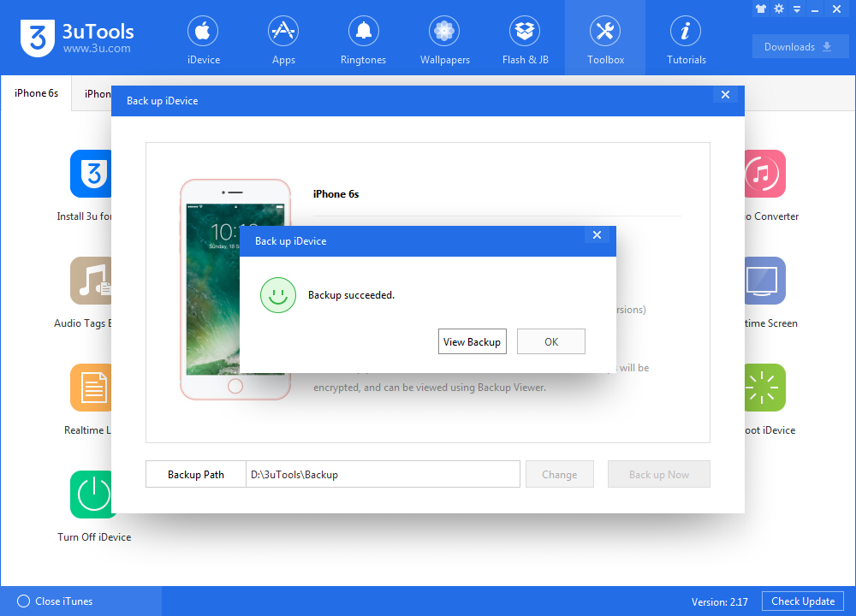The height and width of the screenshot is (616, 856).
Task: Select the Toolbox section
Action: pyautogui.click(x=605, y=39)
